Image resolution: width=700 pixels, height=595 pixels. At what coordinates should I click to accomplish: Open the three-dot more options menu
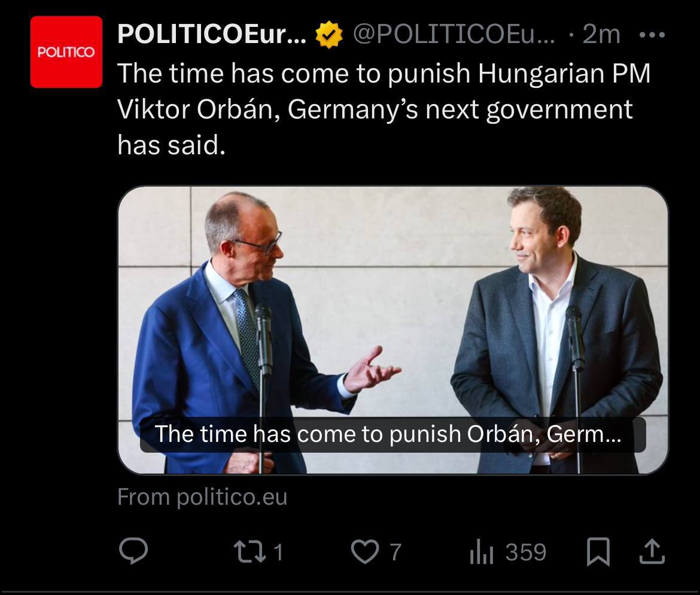(652, 35)
